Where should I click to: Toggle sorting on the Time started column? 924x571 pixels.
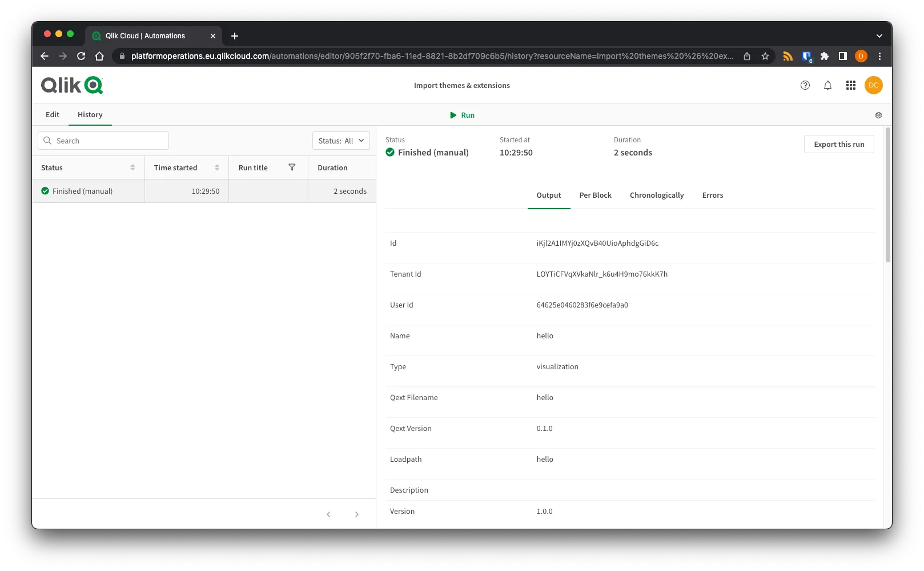tap(217, 167)
